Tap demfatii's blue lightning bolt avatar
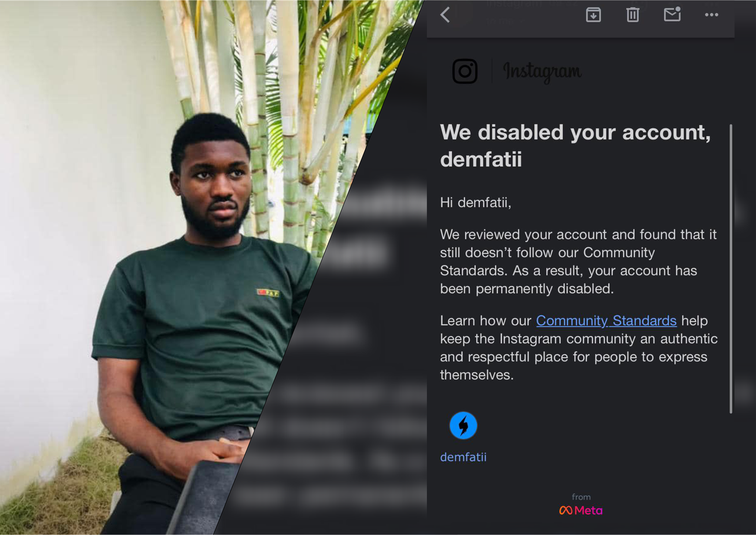This screenshot has height=535, width=756. click(463, 426)
